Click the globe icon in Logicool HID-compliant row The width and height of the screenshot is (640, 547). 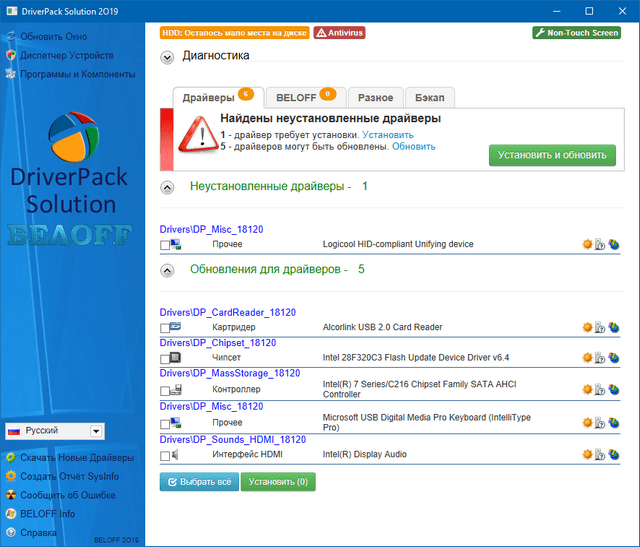pos(614,244)
